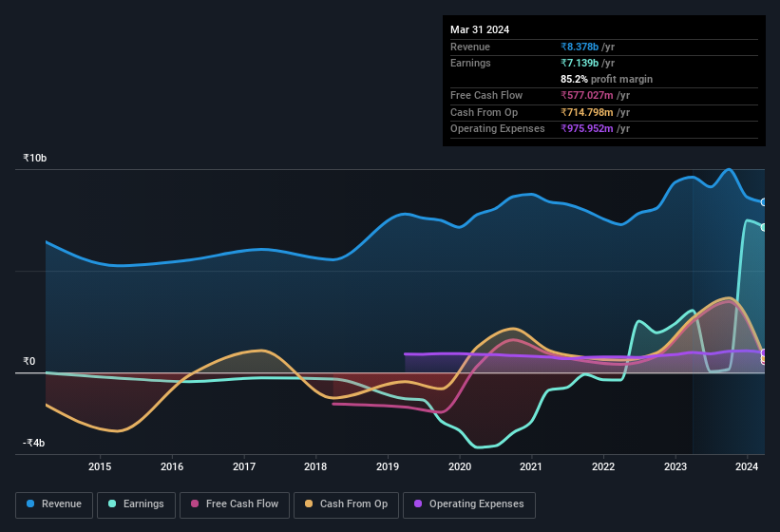Click the 2015 x-axis label
The height and width of the screenshot is (532, 780).
pyautogui.click(x=100, y=466)
